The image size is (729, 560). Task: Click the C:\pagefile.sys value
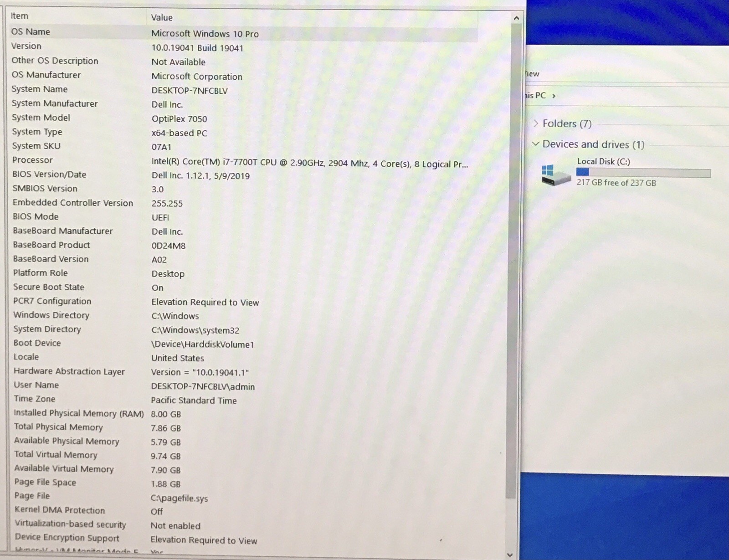[179, 498]
